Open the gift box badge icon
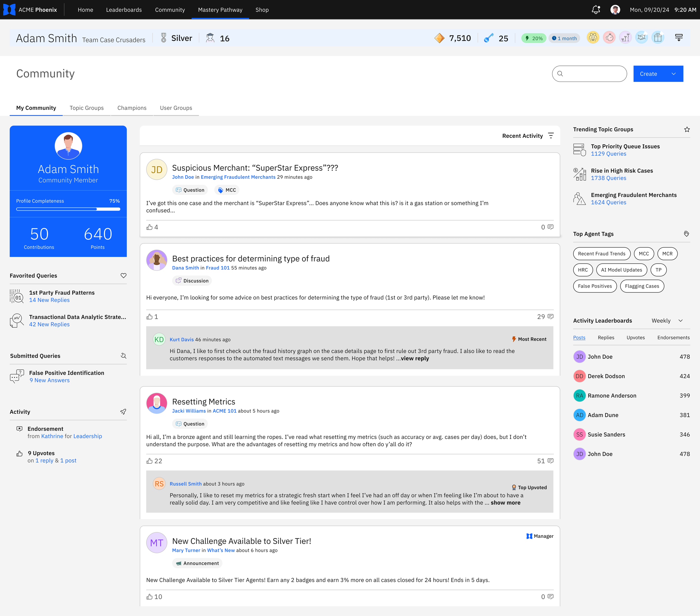Screen dimensions: 700x616 click(x=657, y=38)
